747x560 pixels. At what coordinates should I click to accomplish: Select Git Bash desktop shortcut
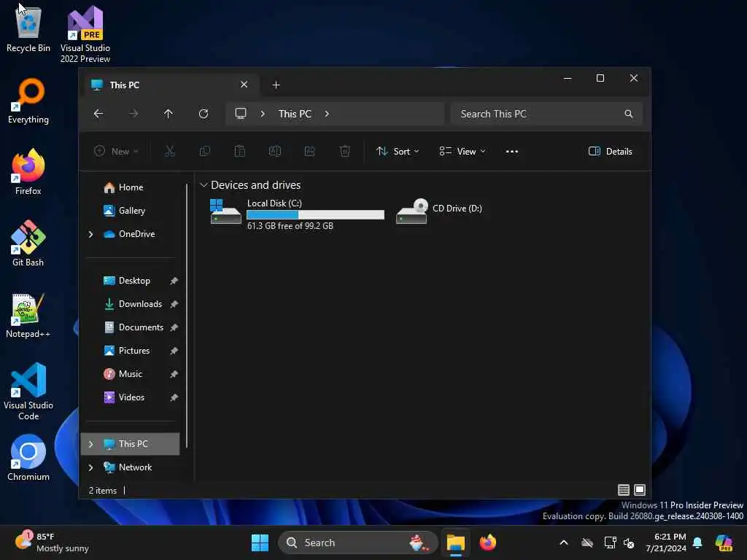(28, 244)
